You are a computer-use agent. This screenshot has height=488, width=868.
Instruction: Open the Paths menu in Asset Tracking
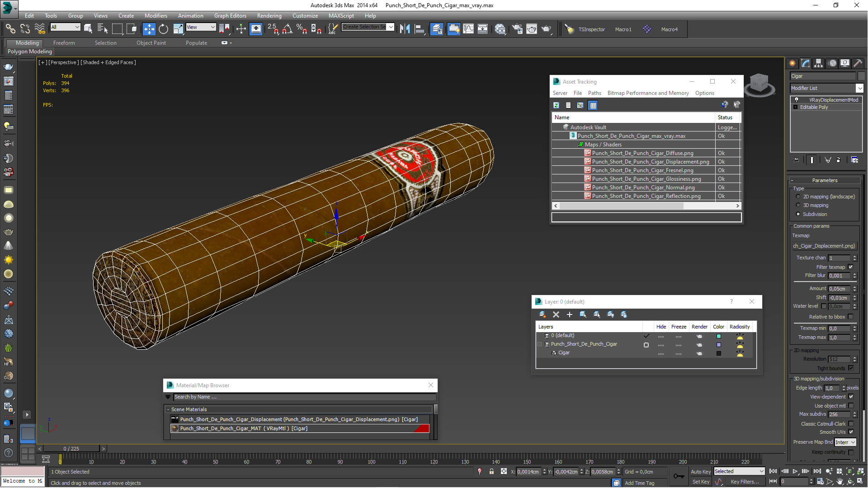(594, 93)
